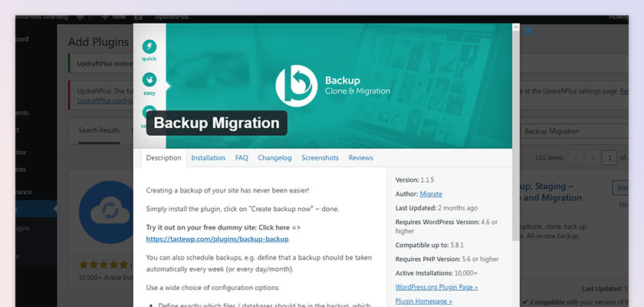644x307 pixels.
Task: Click the Backup Migration logo in banner
Action: 296,86
